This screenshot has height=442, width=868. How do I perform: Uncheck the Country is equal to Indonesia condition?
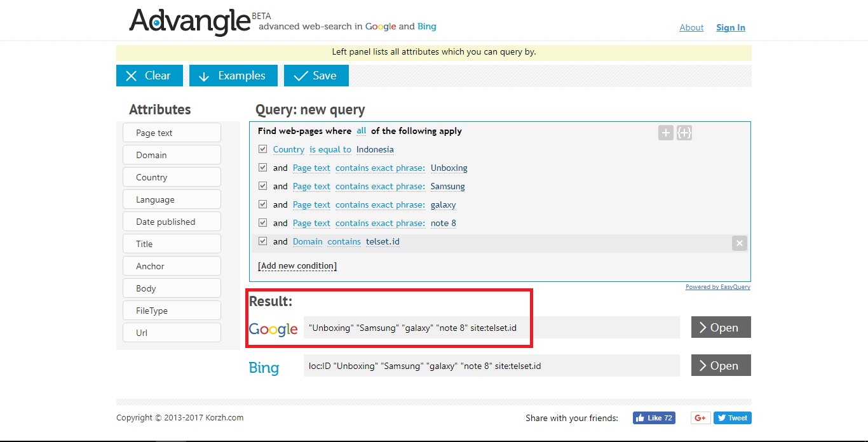(x=263, y=149)
